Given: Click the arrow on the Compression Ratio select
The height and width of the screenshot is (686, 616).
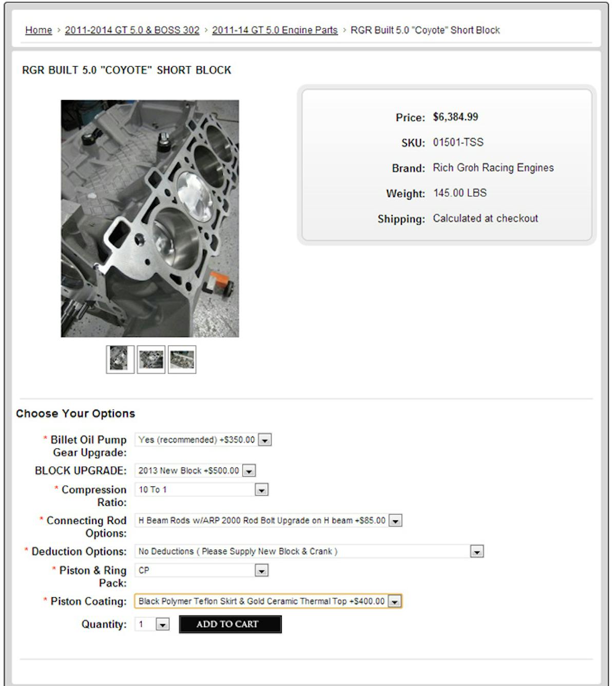Looking at the screenshot, I should tap(261, 490).
